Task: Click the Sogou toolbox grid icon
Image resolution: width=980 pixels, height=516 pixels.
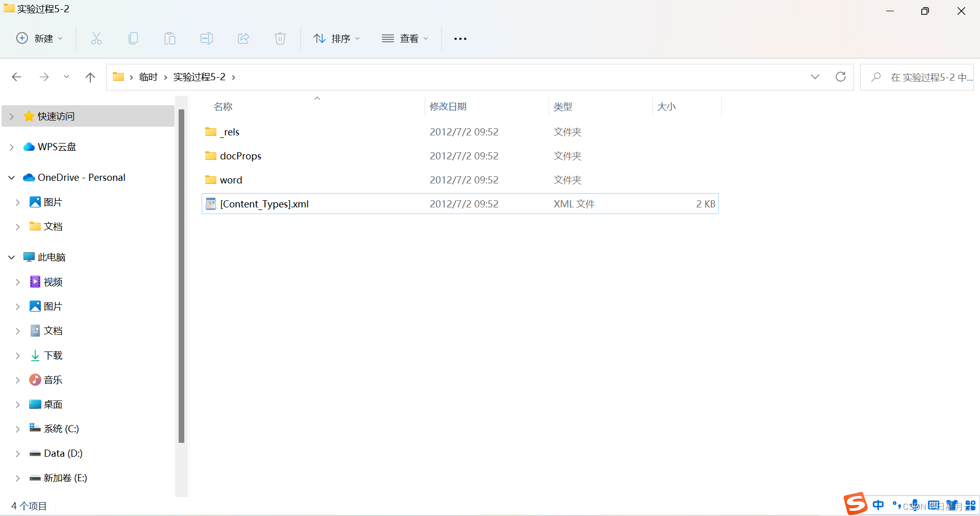Action: coord(970,505)
